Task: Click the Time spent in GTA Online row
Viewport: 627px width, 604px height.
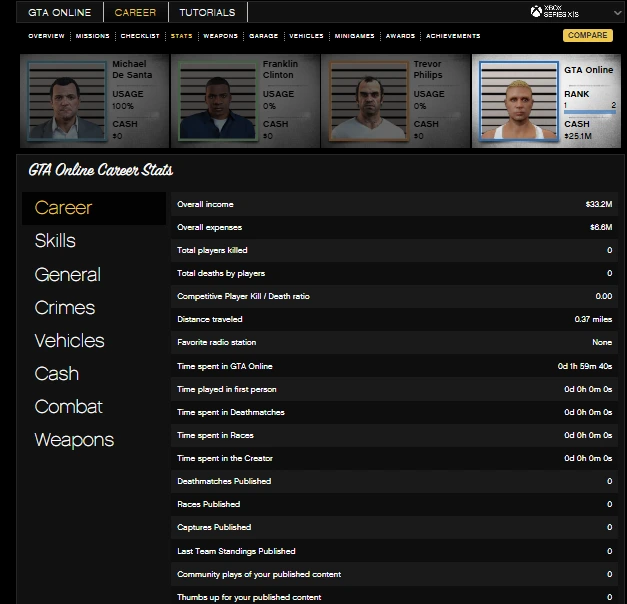Action: click(394, 366)
